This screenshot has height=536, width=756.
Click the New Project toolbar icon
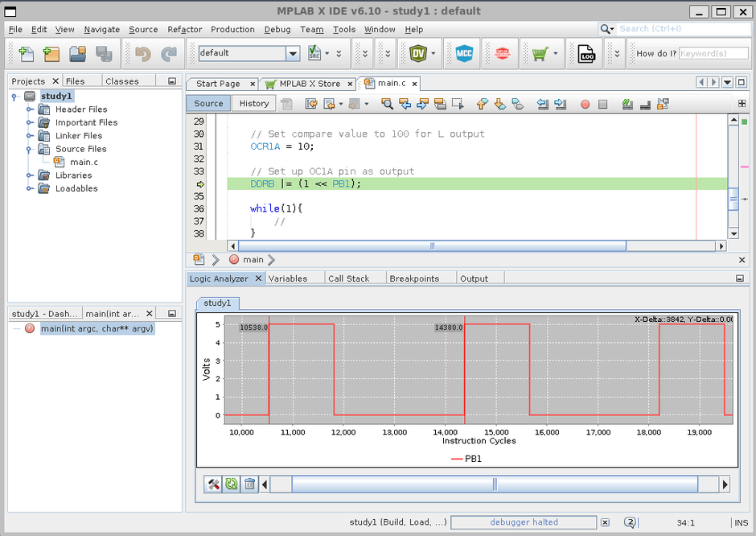tap(51, 54)
